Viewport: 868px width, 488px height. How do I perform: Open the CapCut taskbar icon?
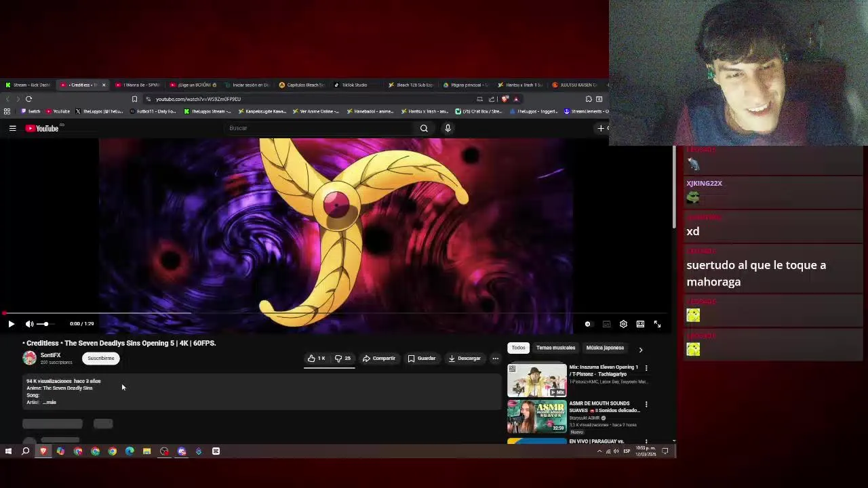click(x=216, y=451)
